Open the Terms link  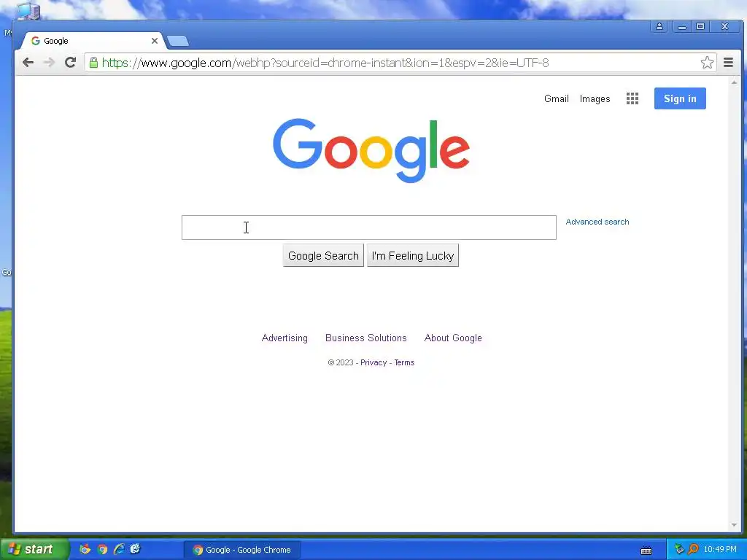click(x=404, y=362)
